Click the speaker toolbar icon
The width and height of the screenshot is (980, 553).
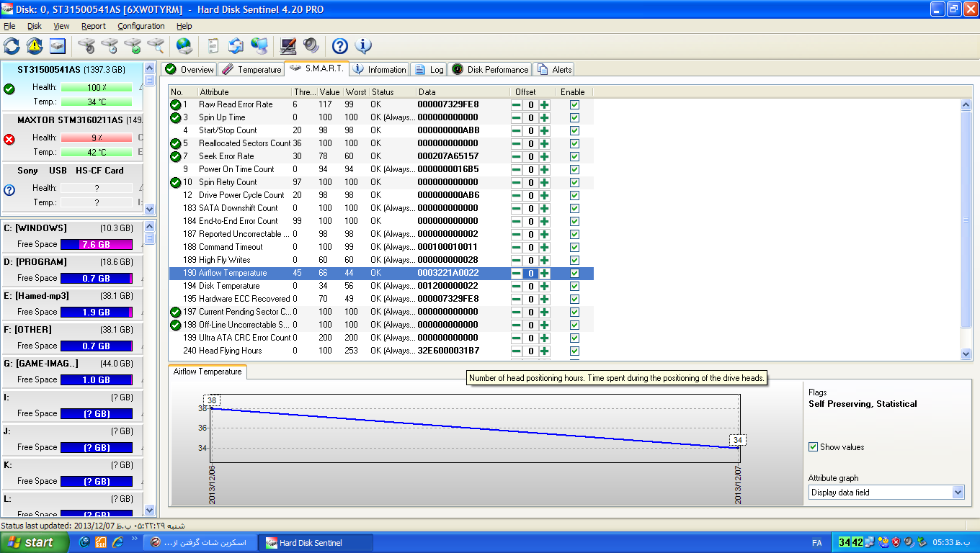pyautogui.click(x=311, y=46)
